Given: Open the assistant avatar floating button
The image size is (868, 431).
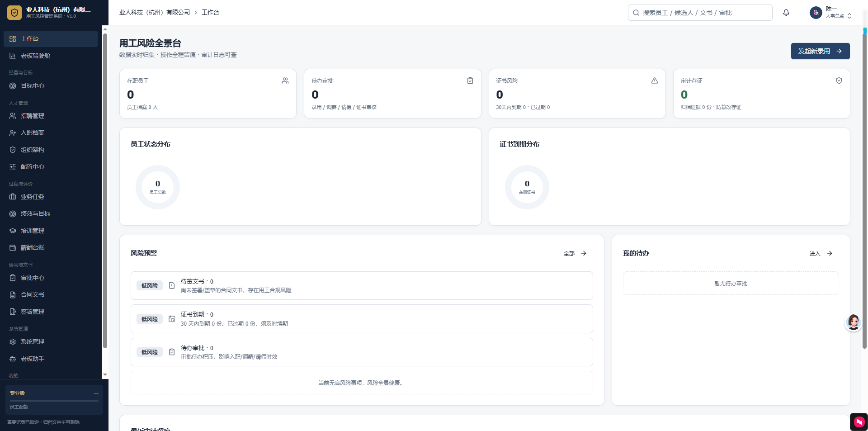Looking at the screenshot, I should (x=854, y=322).
